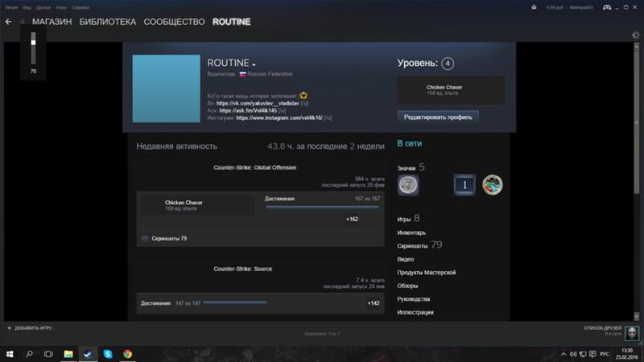644x362 pixels.
Task: Click the +162 more achievements indicator
Action: (x=352, y=219)
